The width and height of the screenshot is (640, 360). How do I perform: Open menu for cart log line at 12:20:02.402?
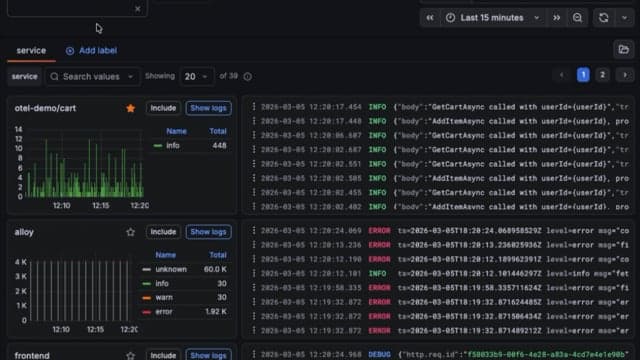[x=254, y=207]
